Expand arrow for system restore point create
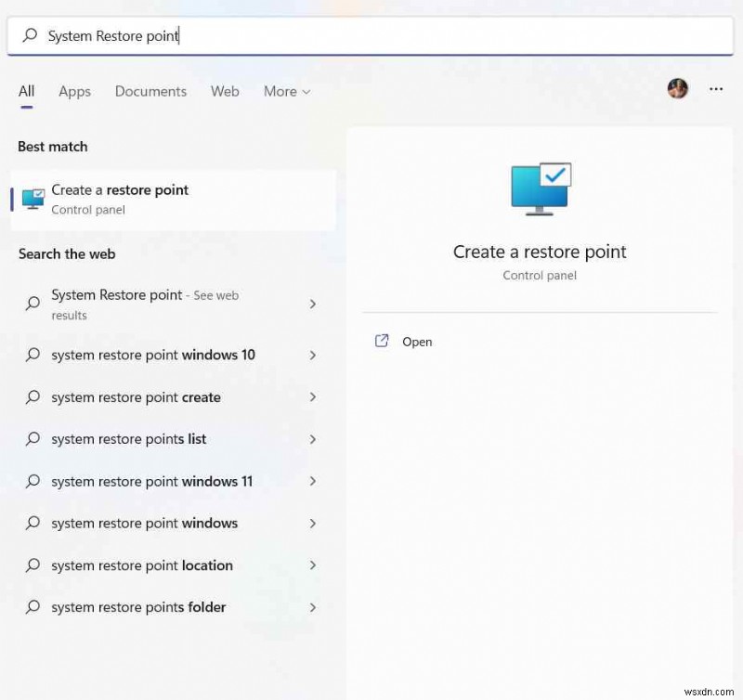This screenshot has height=700, width=743. pos(313,397)
